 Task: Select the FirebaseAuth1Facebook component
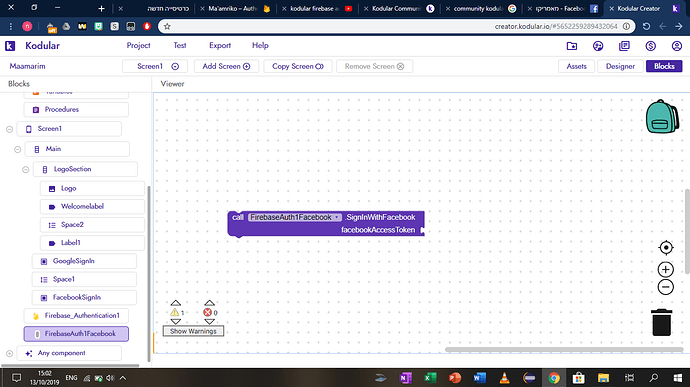[x=76, y=334]
